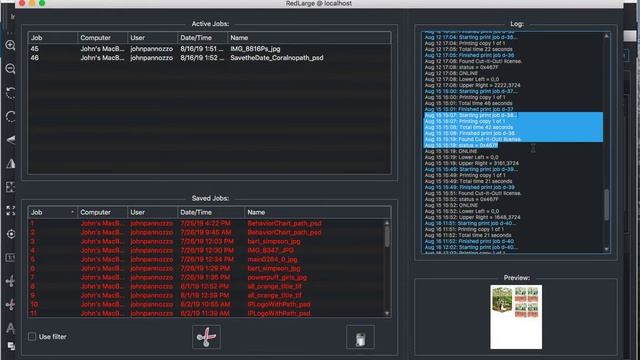Enable the Use filter checkbox
640x360 pixels.
tap(32, 337)
